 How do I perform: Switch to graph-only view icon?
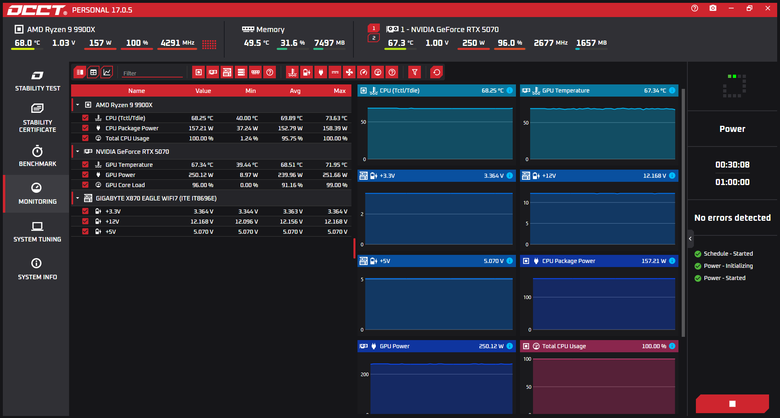pos(106,73)
